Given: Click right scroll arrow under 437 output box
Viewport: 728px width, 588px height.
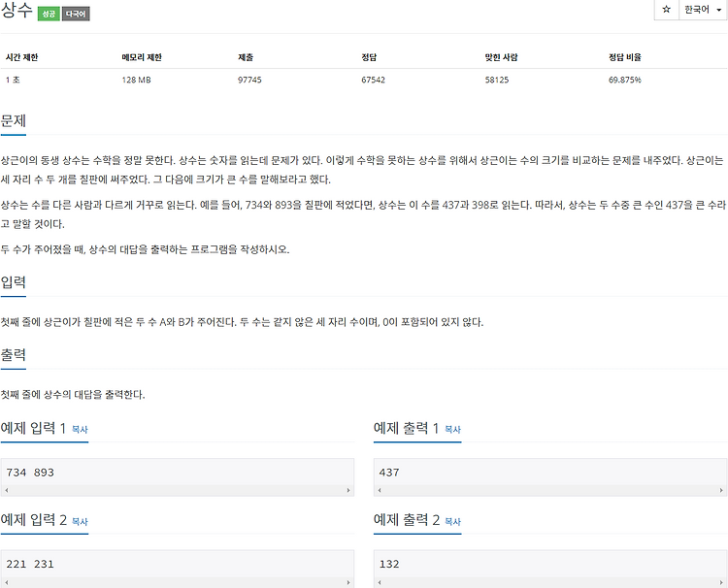Looking at the screenshot, I should pos(721,490).
